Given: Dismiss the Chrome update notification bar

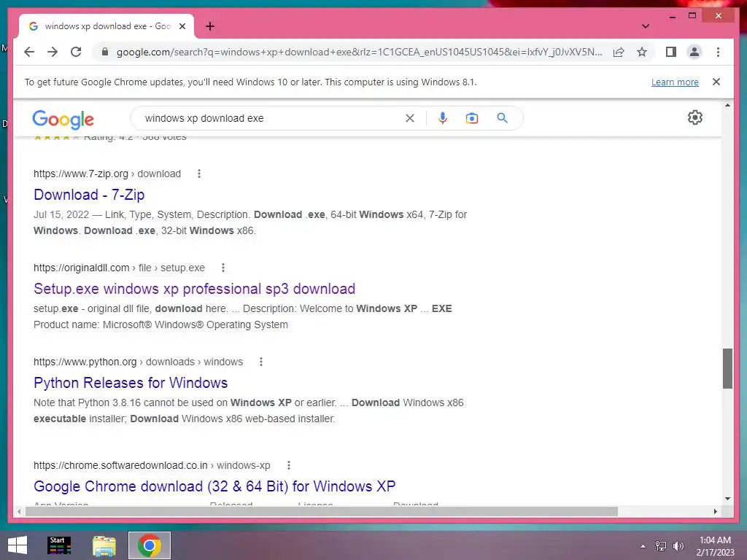Looking at the screenshot, I should tap(716, 82).
